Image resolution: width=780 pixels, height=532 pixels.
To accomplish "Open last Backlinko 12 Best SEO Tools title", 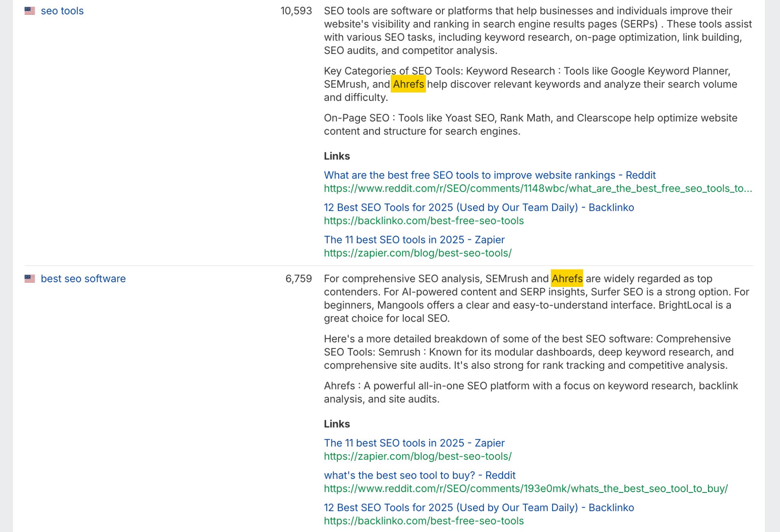I will (479, 508).
